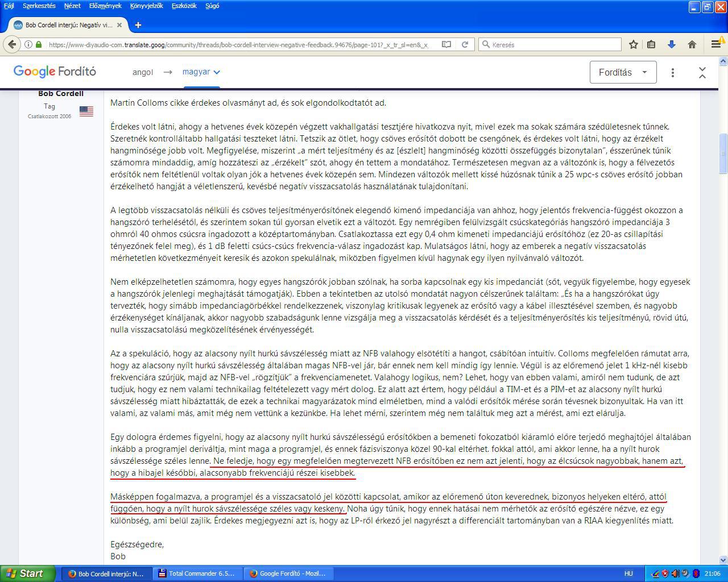Open the Fájl menu

[x=9, y=6]
